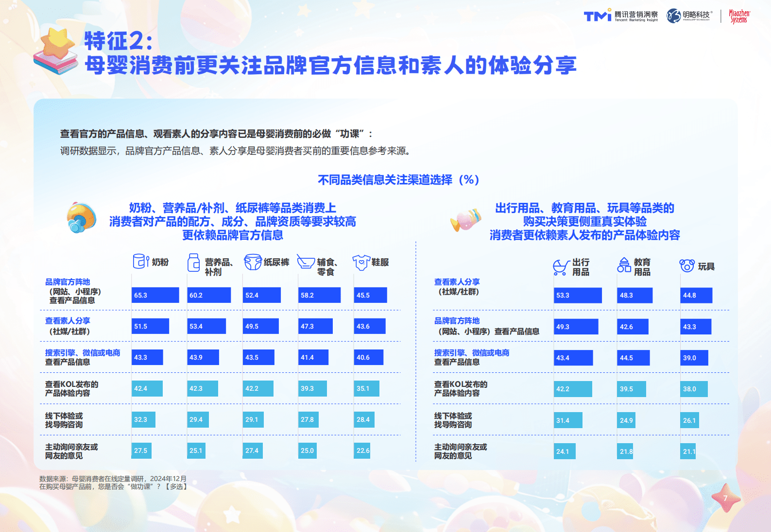Click the 玩具 bar showing 44.8

coord(696,295)
